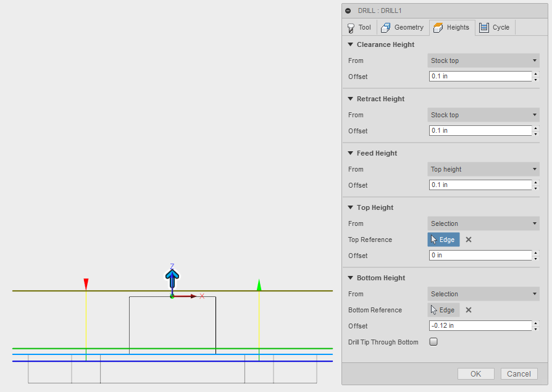Click the highlighted Edge picker for Top Reference
552x392 pixels.
[443, 240]
